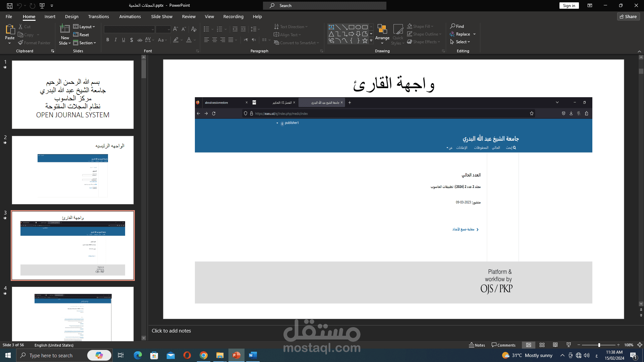Toggle Strikethrough formatting
The width and height of the screenshot is (644, 362).
pos(140,40)
